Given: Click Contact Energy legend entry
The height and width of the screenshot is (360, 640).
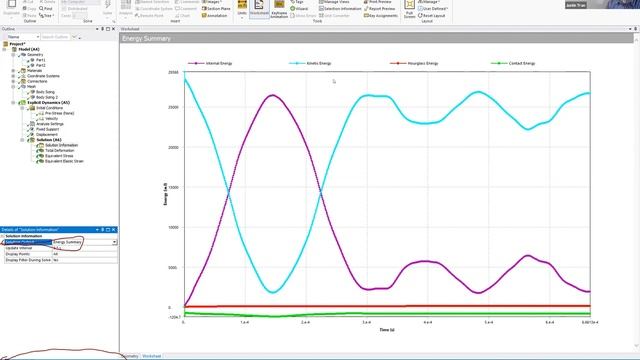Looking at the screenshot, I should (513, 63).
